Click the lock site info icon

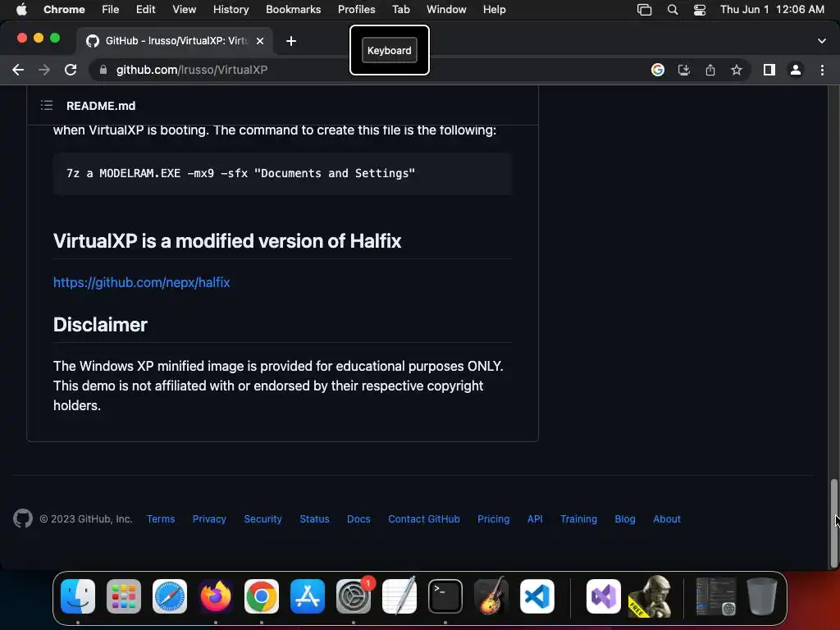click(x=103, y=70)
